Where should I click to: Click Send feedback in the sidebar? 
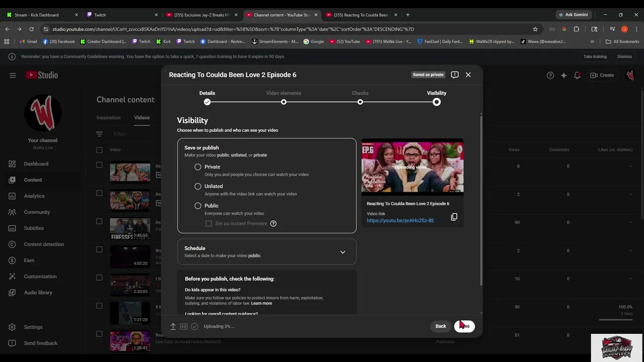41,343
